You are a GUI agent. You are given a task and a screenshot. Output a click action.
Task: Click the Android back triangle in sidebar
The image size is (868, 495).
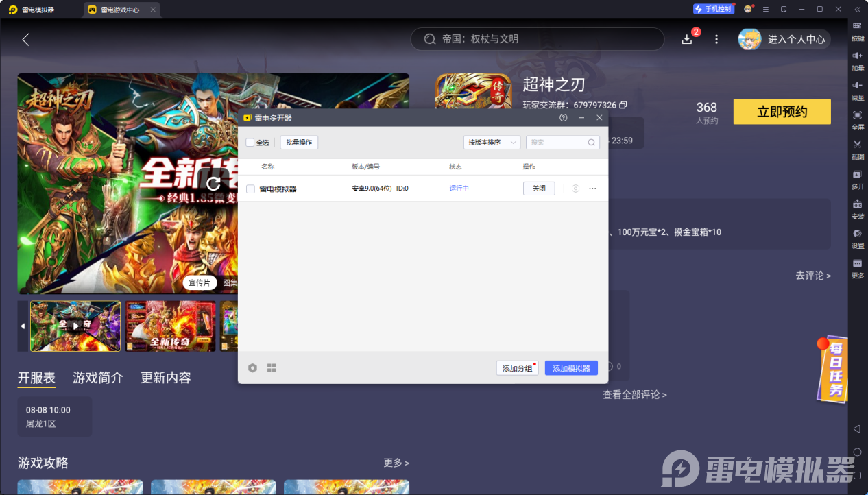857,428
